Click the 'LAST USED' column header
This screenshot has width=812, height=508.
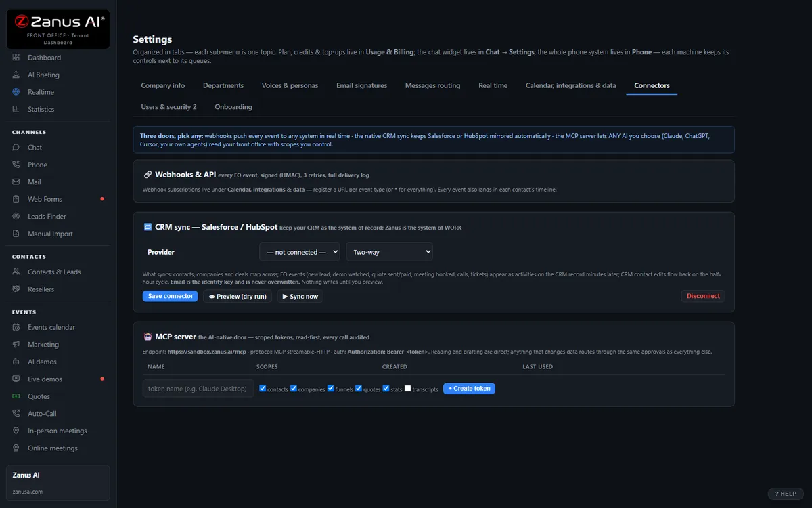pos(538,366)
